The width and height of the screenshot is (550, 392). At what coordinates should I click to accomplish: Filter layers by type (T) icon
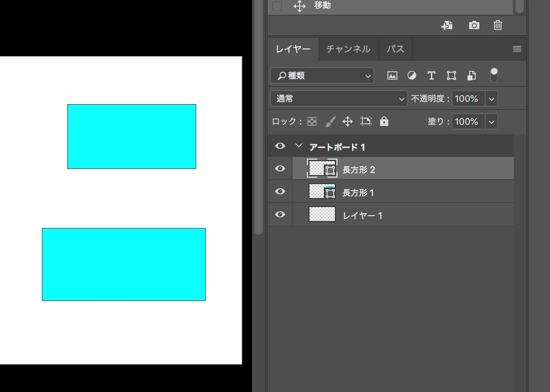(x=431, y=75)
